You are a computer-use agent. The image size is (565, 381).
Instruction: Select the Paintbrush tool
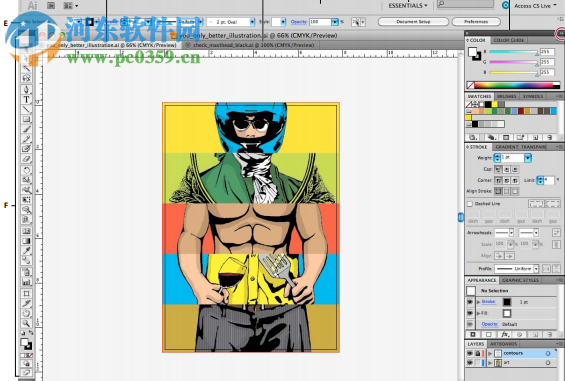point(26,129)
